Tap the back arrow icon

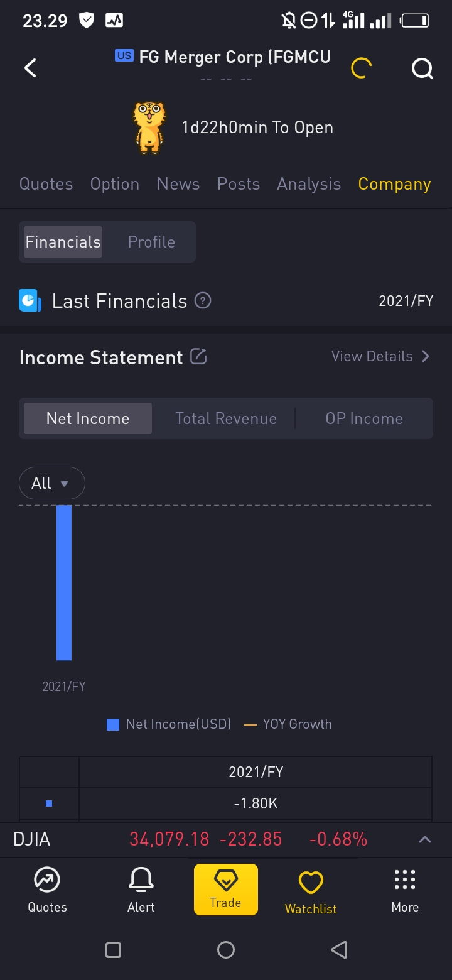30,68
